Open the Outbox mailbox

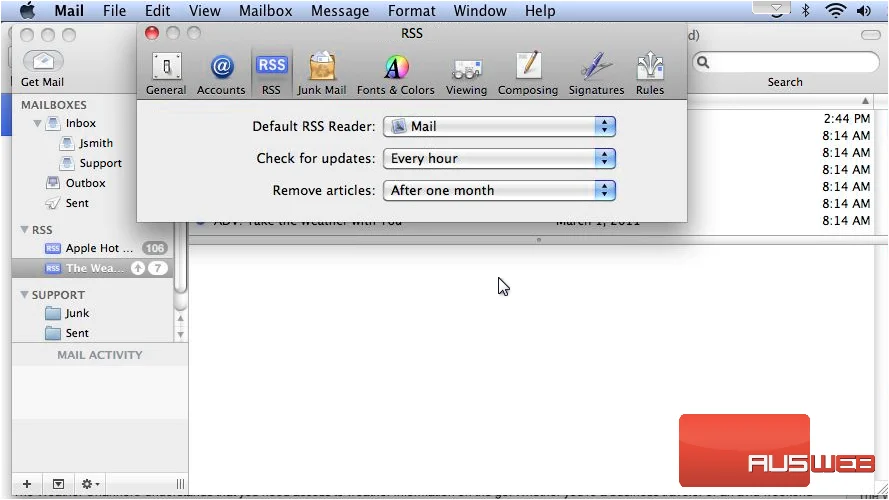(85, 183)
